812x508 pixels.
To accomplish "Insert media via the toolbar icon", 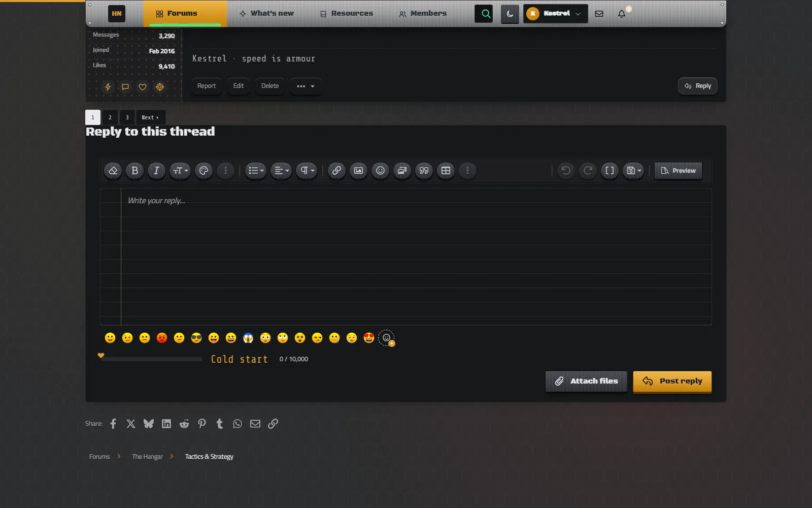I will (x=402, y=171).
